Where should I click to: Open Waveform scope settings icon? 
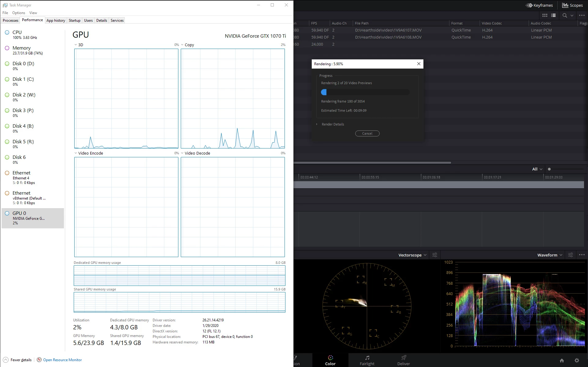pos(570,255)
